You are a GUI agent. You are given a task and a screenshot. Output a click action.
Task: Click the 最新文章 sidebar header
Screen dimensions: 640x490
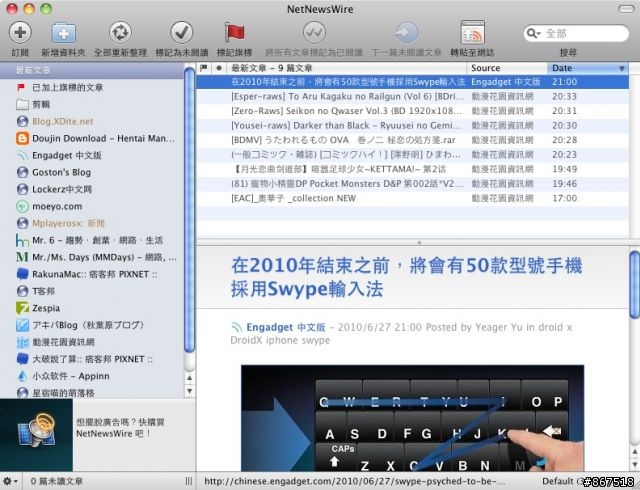pos(92,70)
